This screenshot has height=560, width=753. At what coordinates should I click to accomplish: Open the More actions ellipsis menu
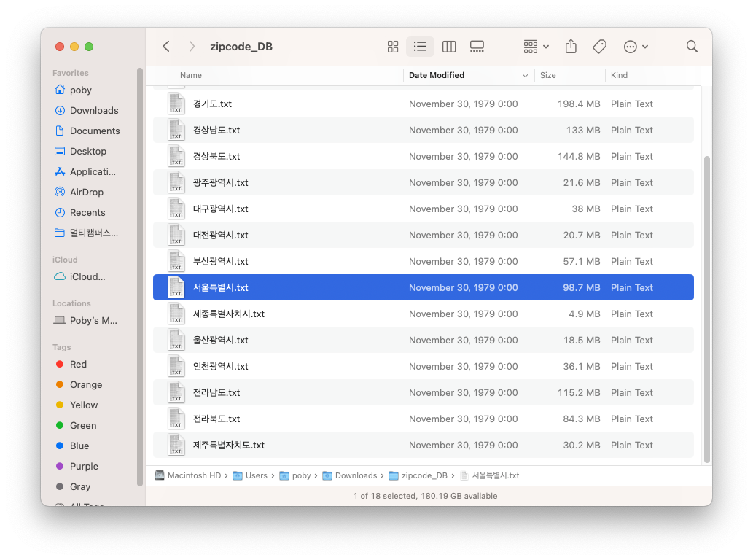point(636,47)
